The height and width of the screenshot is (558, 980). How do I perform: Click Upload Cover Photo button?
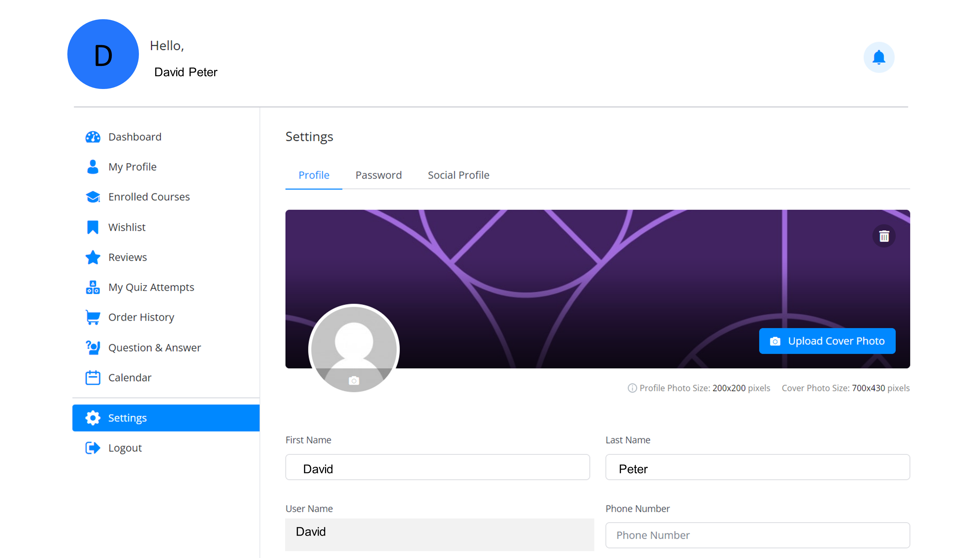coord(827,341)
